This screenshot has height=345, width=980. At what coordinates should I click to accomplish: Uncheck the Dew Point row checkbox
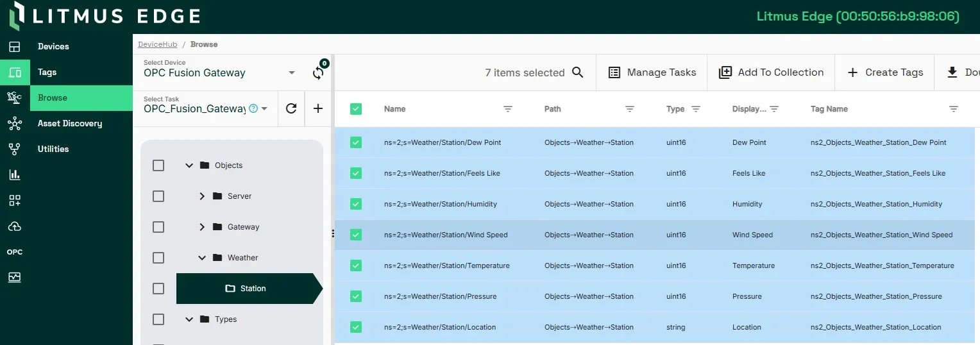[x=356, y=142]
